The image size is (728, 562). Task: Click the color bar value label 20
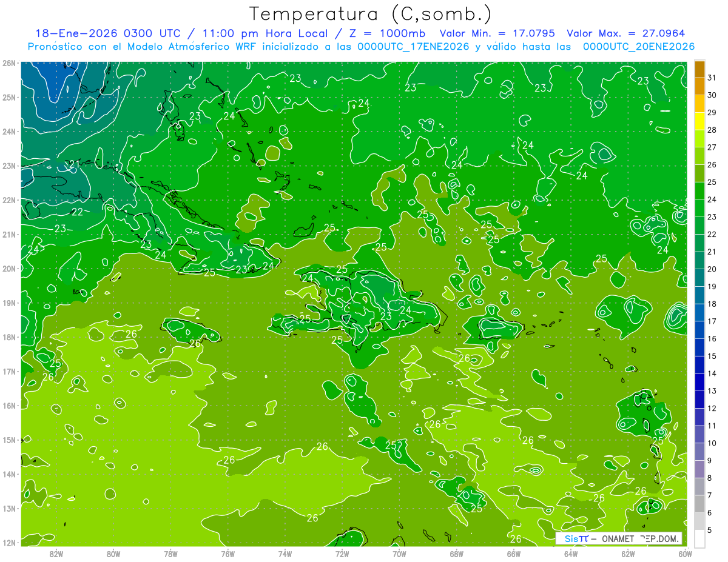(712, 269)
